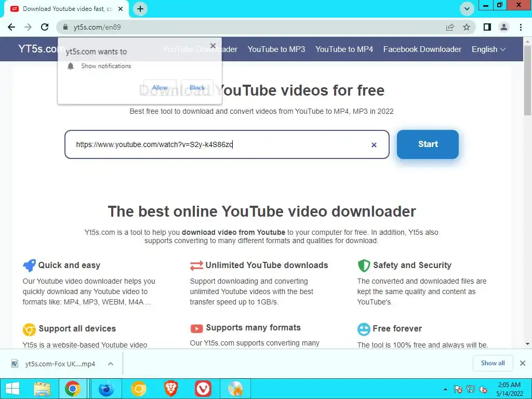Image resolution: width=532 pixels, height=399 pixels.
Task: Open Facebook Downloader menu item
Action: click(422, 49)
